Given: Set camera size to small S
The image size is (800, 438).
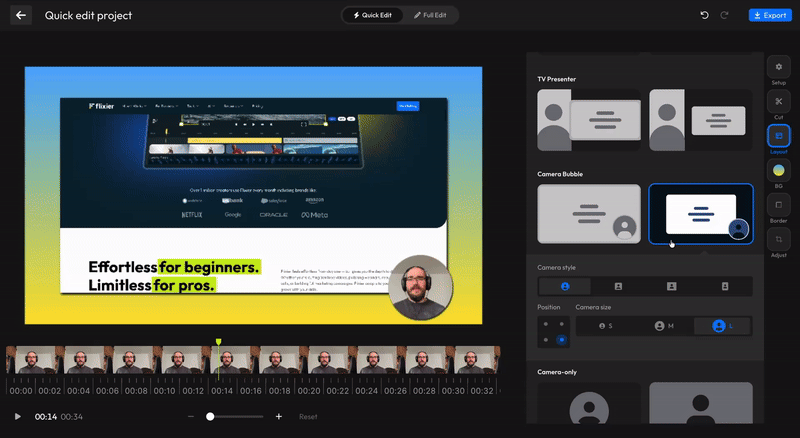Looking at the screenshot, I should (604, 326).
